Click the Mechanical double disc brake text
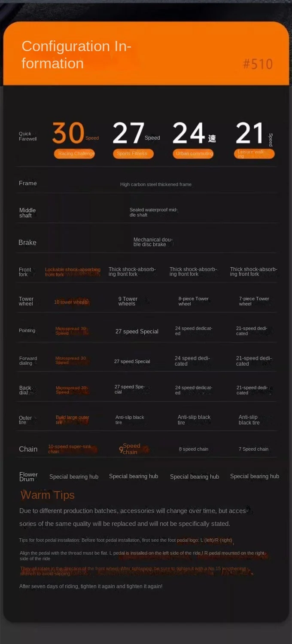 (x=152, y=242)
